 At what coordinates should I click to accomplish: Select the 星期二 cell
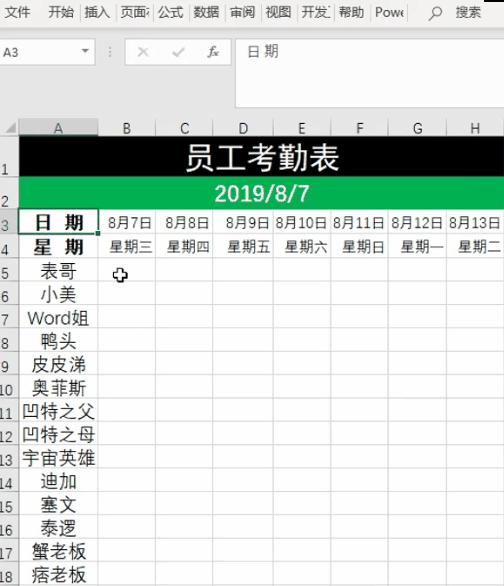(475, 246)
